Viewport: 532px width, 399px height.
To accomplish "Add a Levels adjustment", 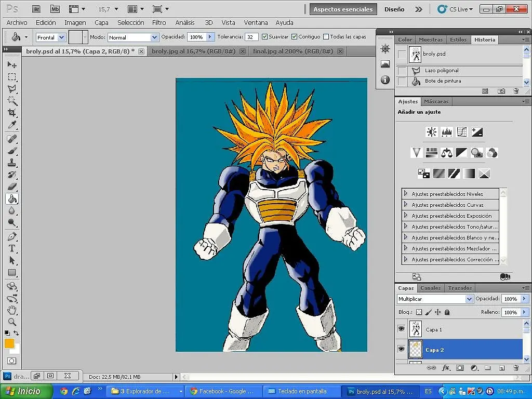I will click(x=446, y=132).
